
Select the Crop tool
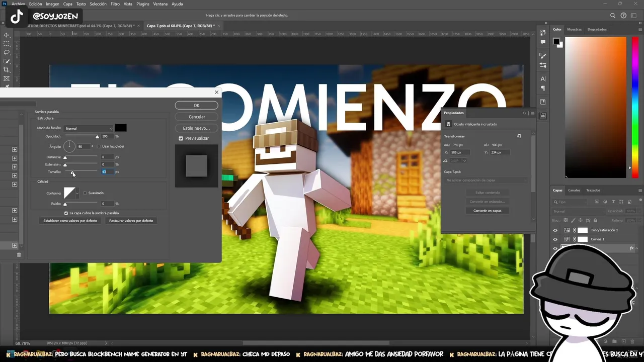[x=7, y=69]
